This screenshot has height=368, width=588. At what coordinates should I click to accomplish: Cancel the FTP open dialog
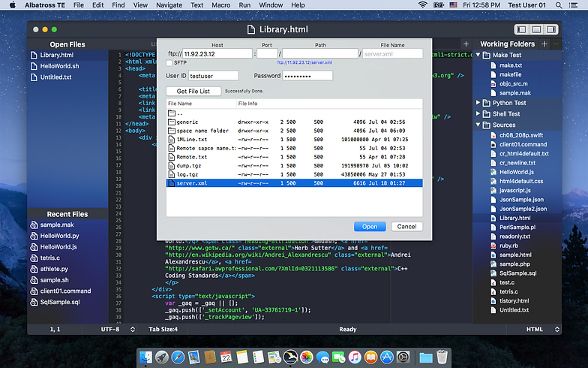pos(406,227)
